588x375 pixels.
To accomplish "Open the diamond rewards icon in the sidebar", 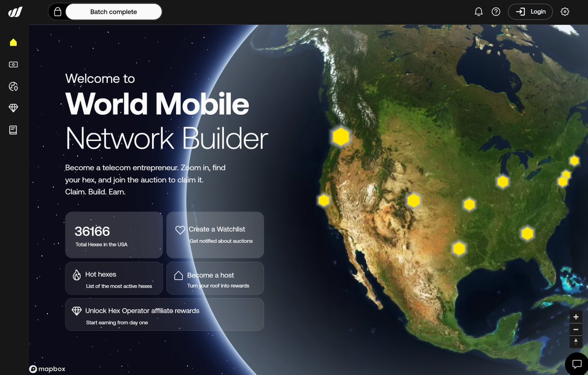I will click(13, 108).
